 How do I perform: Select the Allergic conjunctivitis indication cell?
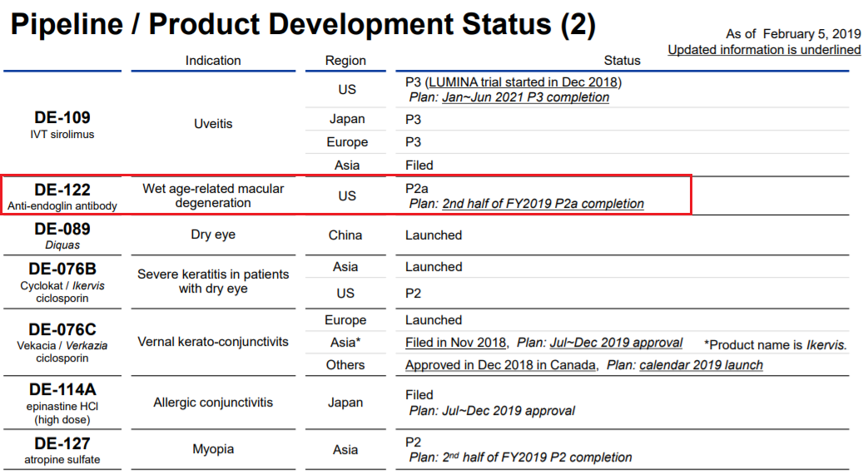pyautogui.click(x=213, y=402)
